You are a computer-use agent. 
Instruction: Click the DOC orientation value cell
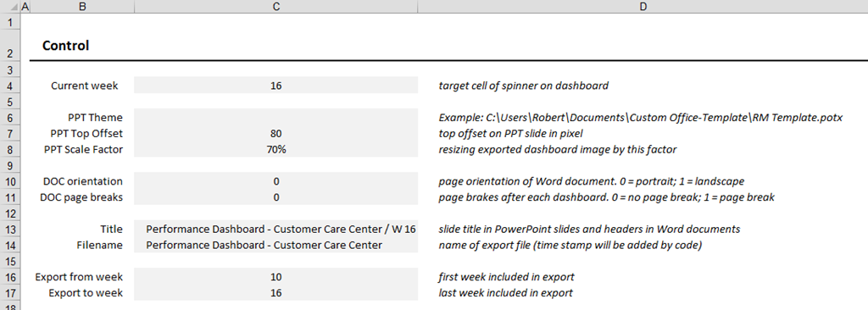click(275, 181)
